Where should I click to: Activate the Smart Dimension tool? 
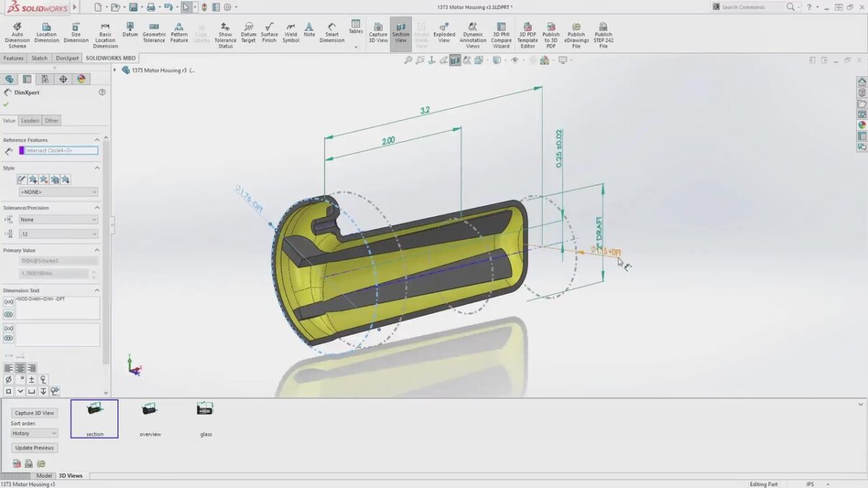click(332, 33)
